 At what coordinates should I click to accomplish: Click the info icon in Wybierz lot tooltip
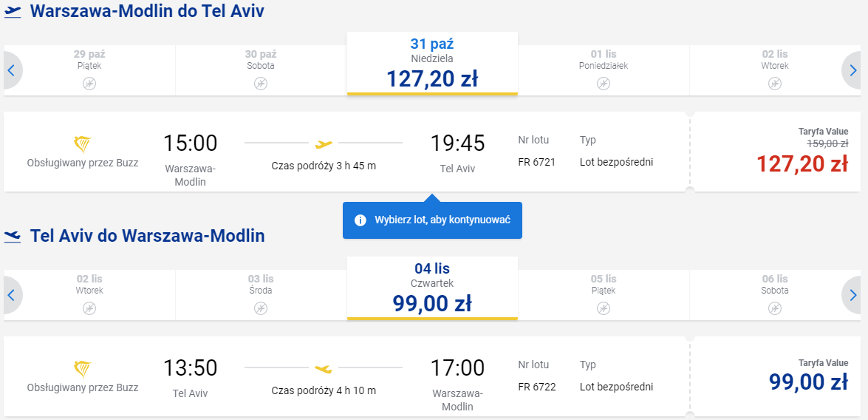(x=360, y=220)
